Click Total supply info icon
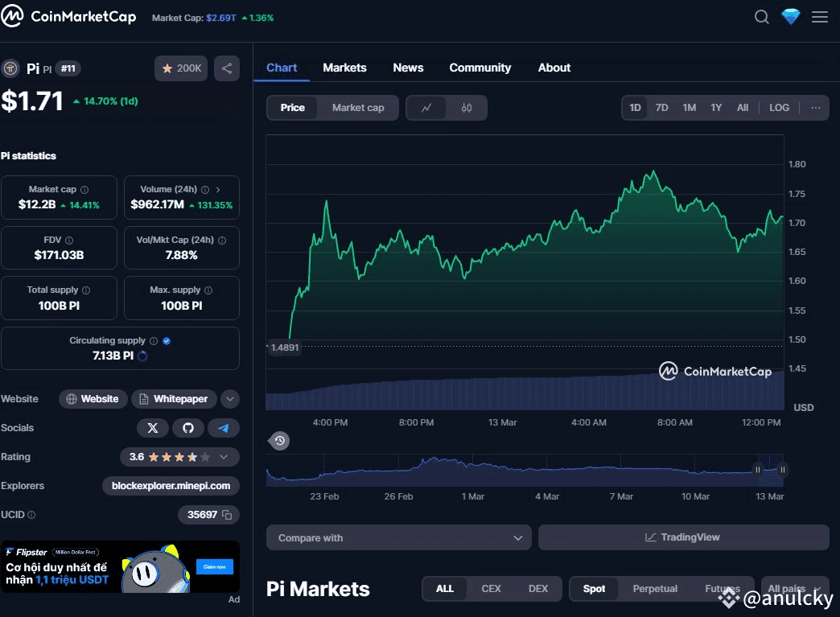840x617 pixels. (86, 290)
